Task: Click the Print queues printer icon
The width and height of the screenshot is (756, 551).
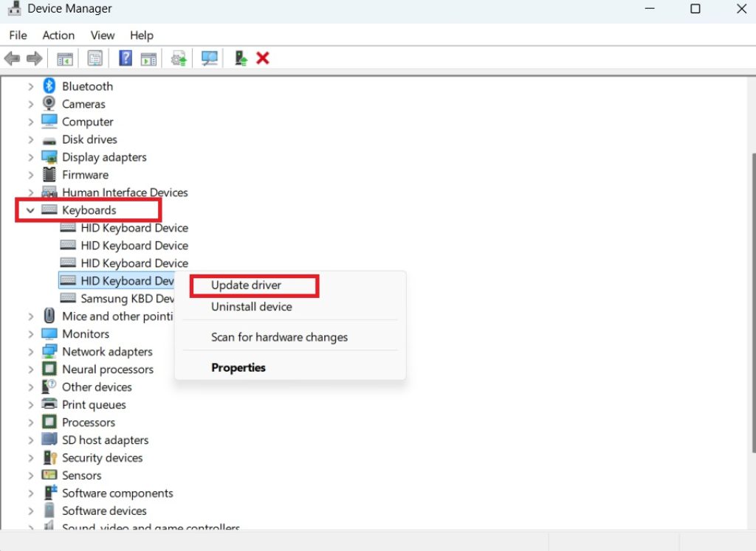Action: (49, 403)
